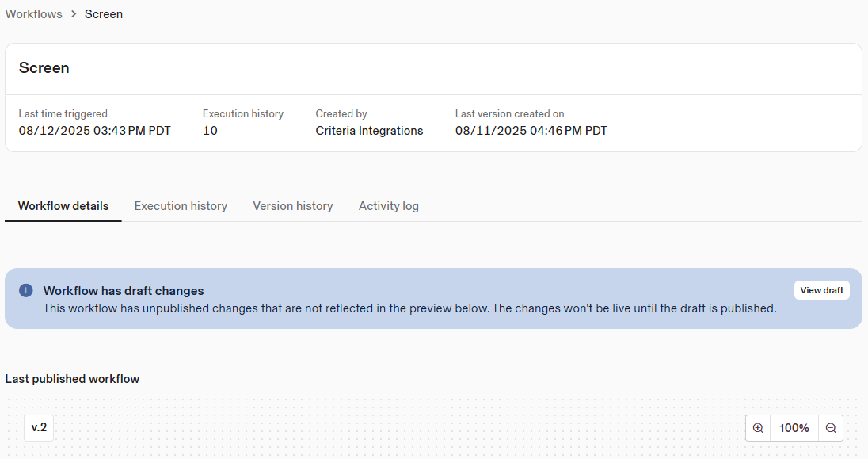Zoom out of the workflow preview
This screenshot has width=868, height=459.
[x=831, y=428]
